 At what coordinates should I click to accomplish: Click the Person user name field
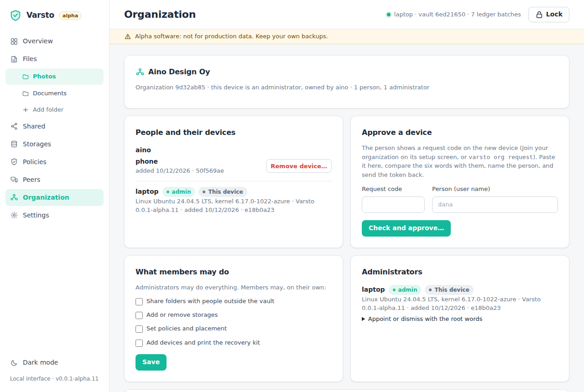[x=495, y=205]
